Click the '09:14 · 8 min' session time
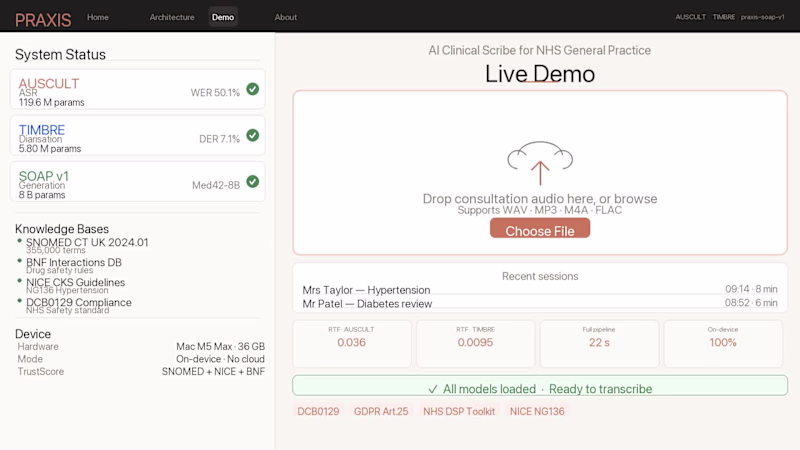The height and width of the screenshot is (450, 800). (751, 289)
